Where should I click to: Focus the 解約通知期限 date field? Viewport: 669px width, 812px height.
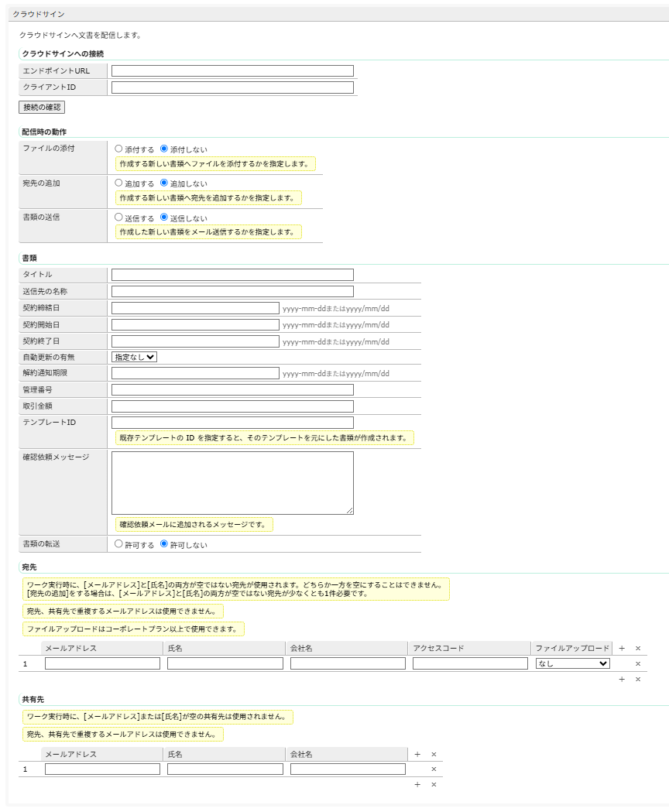point(195,373)
